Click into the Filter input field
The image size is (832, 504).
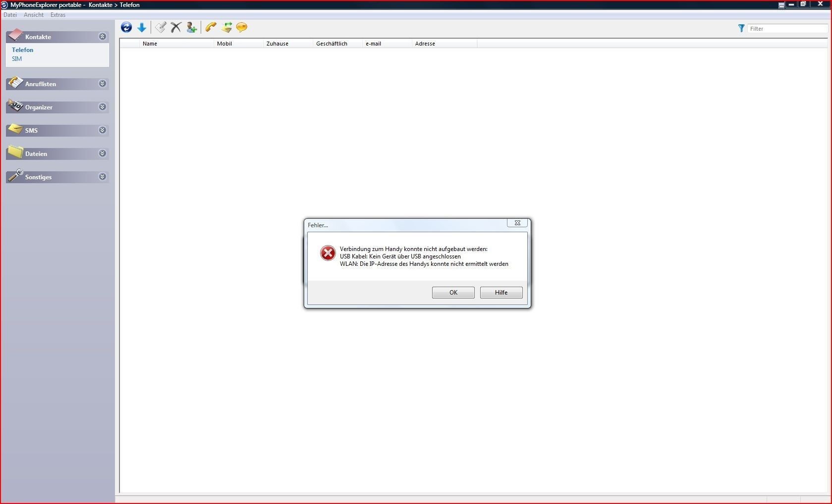point(788,29)
